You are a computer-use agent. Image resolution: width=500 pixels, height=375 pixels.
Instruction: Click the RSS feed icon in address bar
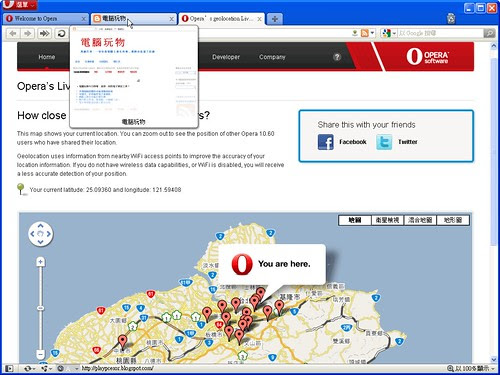tap(365, 33)
